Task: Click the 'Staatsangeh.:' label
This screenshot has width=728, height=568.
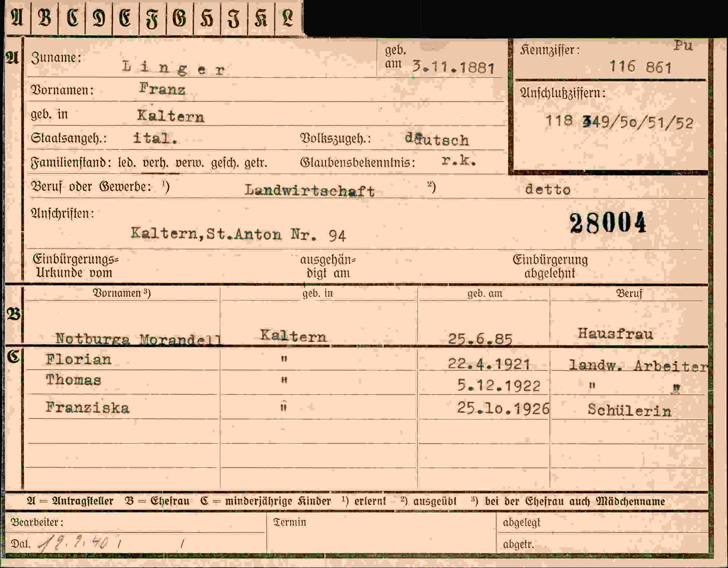Action: coord(69,138)
